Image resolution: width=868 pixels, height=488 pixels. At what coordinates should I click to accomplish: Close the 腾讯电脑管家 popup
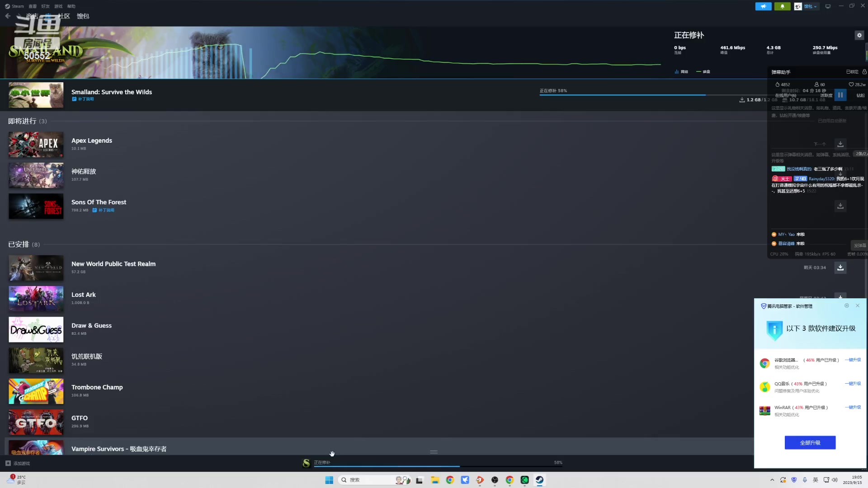pyautogui.click(x=858, y=306)
